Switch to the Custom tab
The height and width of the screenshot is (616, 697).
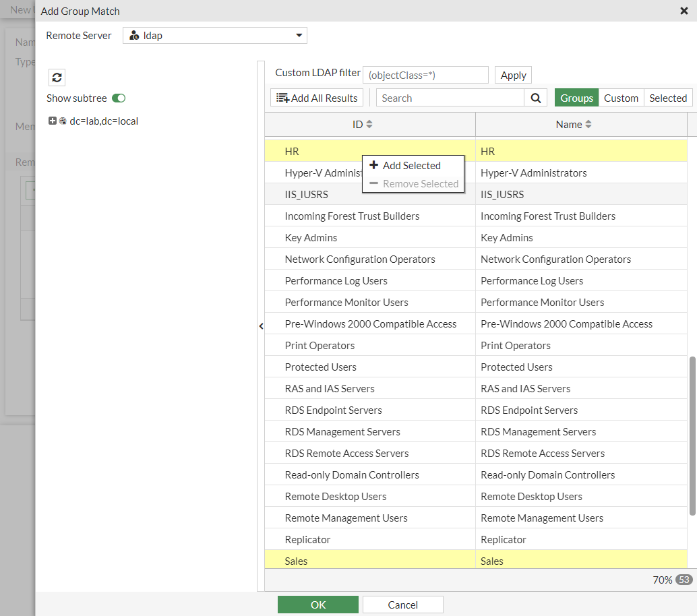pos(621,98)
